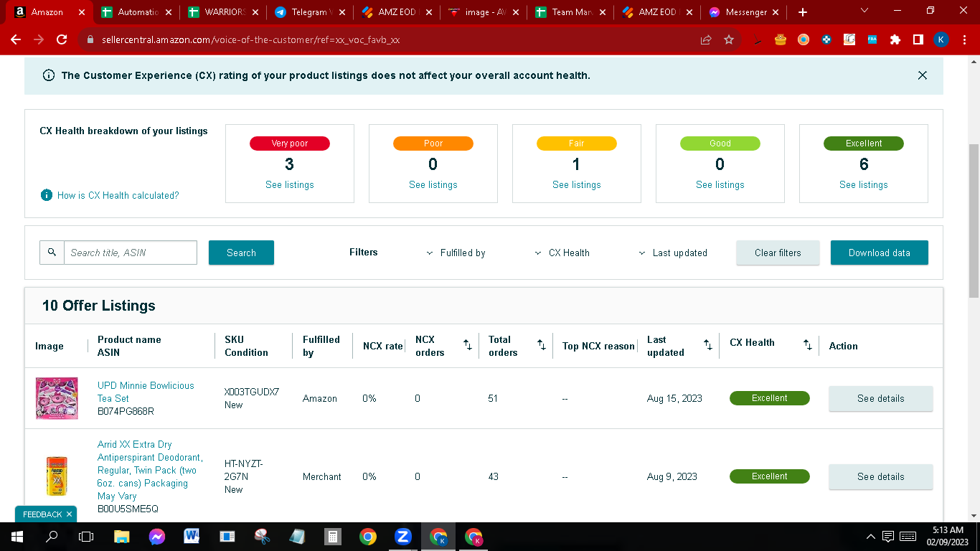This screenshot has width=980, height=551.
Task: See listings under Poor
Action: [433, 184]
